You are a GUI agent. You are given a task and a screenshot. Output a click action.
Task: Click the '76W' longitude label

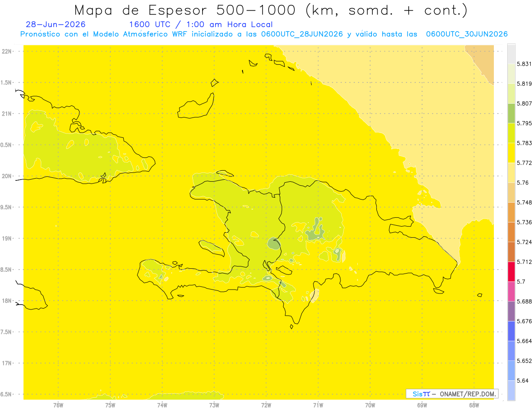tap(58, 405)
